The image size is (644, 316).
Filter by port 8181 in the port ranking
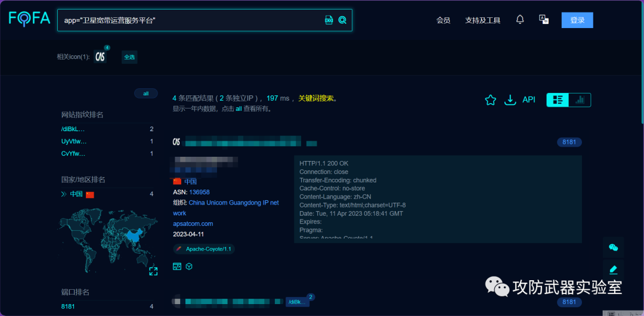[x=68, y=306]
